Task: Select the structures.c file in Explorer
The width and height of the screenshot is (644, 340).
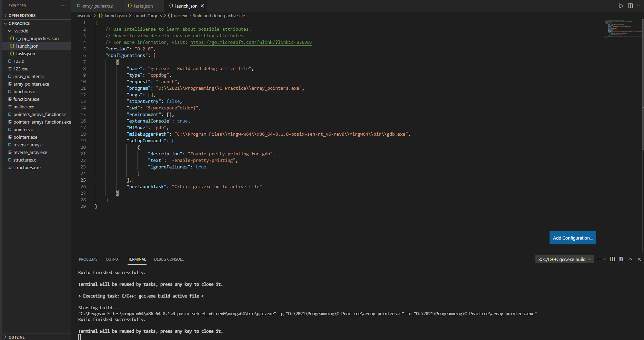Action: tap(24, 160)
